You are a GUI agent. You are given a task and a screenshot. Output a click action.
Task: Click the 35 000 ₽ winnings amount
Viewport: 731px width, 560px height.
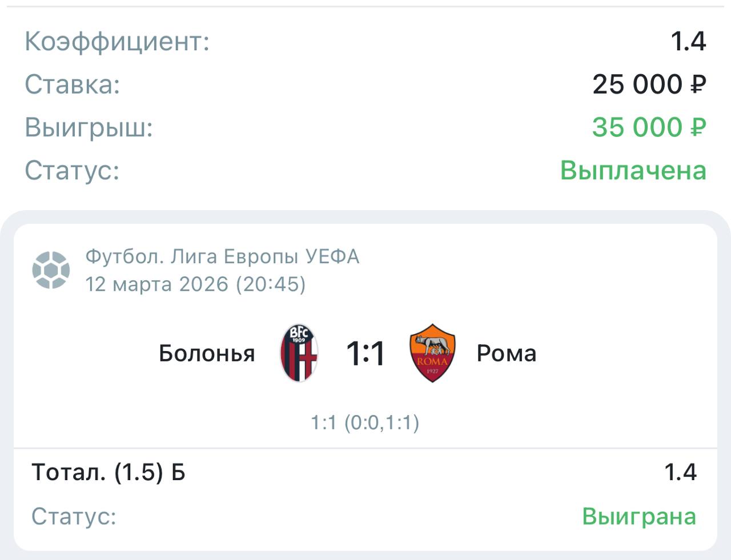(649, 127)
